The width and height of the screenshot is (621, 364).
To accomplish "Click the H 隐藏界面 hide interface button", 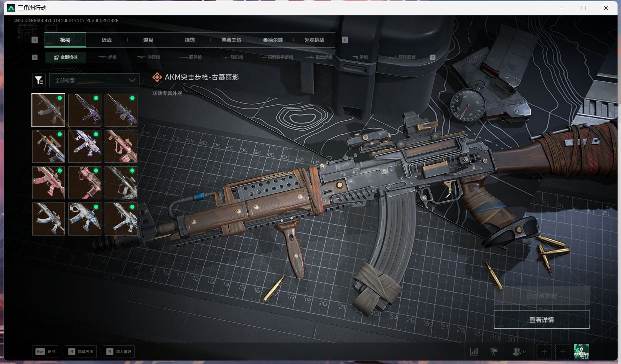I will tap(81, 351).
